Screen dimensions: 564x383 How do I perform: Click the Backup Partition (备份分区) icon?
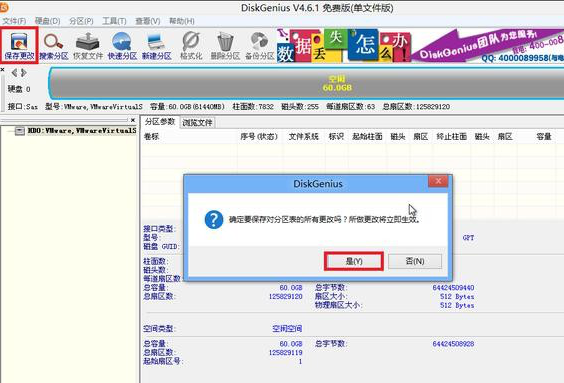click(259, 46)
